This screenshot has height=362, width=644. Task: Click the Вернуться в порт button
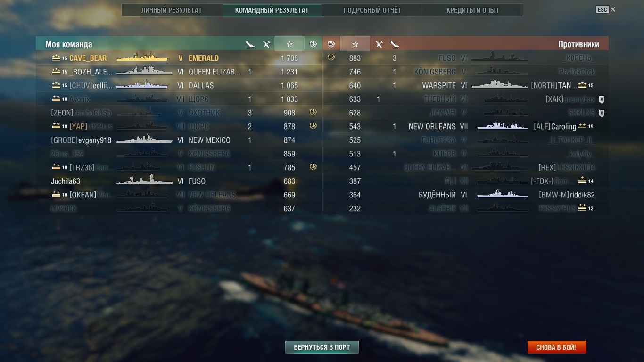322,347
